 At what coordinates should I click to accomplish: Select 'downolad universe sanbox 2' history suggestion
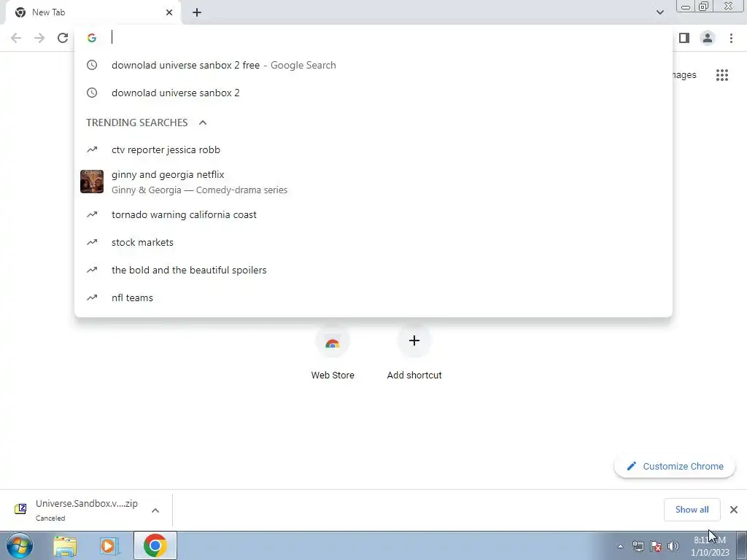coord(373,93)
